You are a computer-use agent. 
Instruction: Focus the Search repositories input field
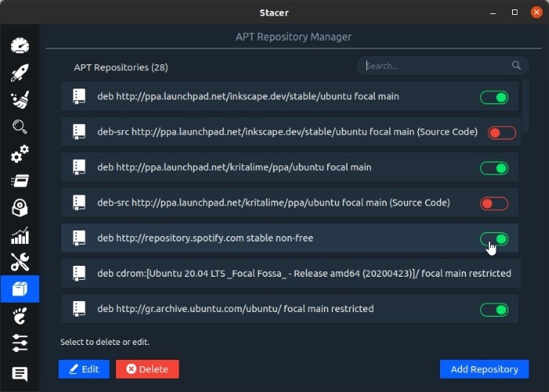tap(442, 65)
